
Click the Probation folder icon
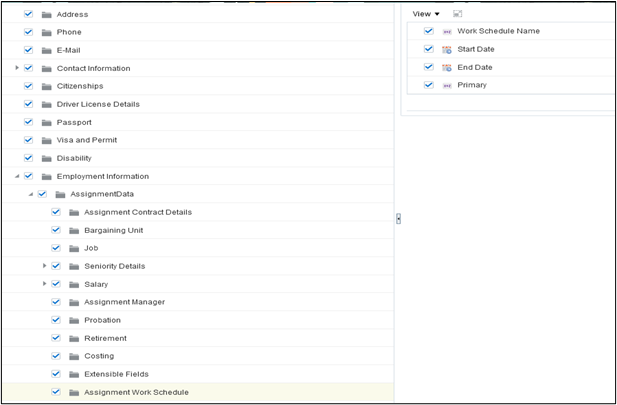coord(74,320)
